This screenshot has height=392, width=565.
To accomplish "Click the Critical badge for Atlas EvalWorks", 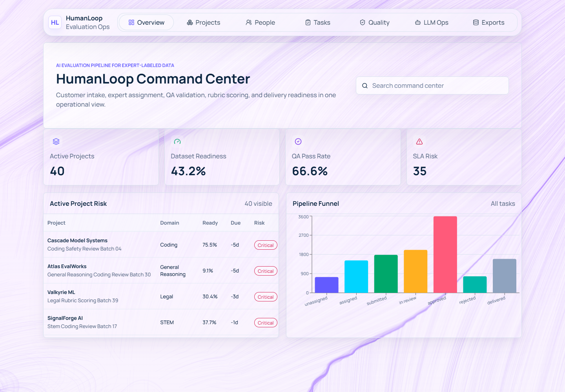I will pyautogui.click(x=266, y=271).
